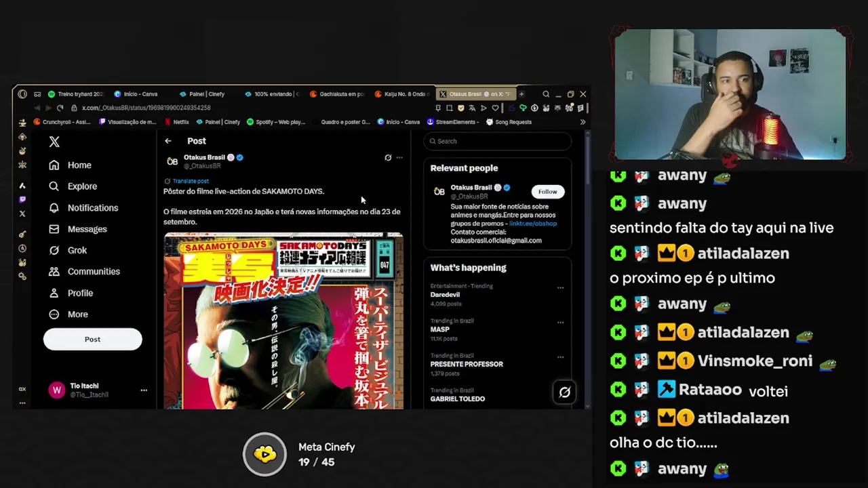Open the PRESENTE PROFESSOR trending topic

pos(467,364)
